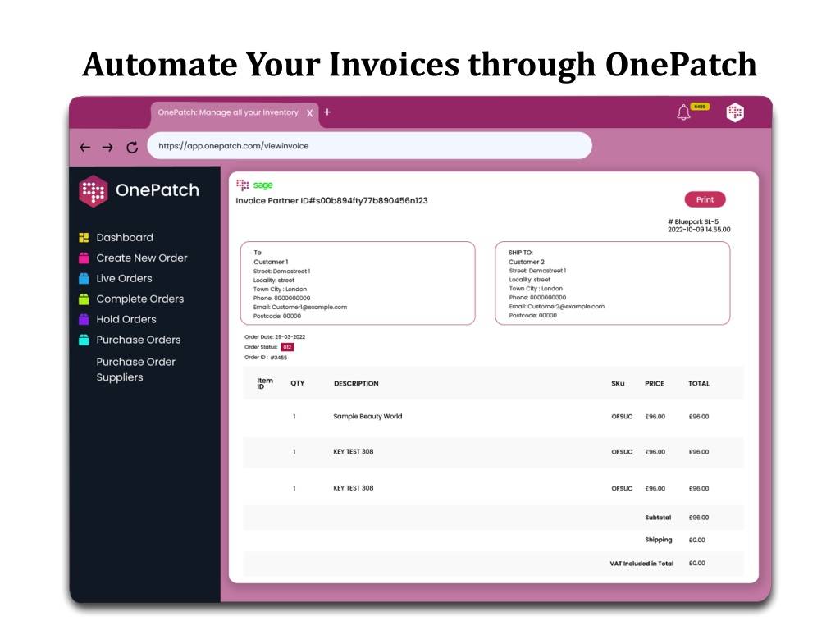The width and height of the screenshot is (840, 630).
Task: Open Purchase Order Suppliers page
Action: 136,369
